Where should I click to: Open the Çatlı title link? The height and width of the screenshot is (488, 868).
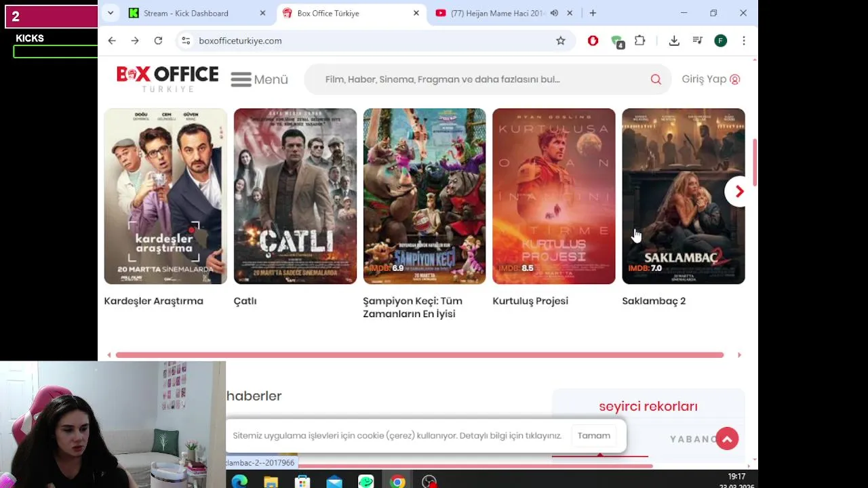click(245, 301)
